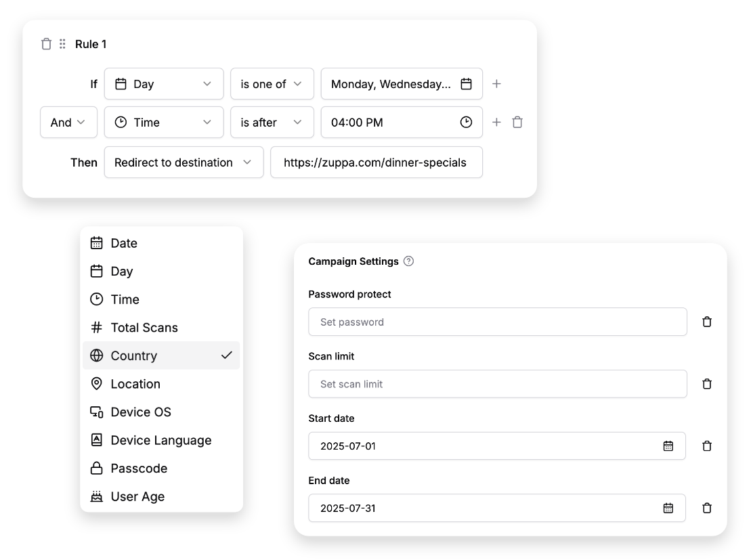The width and height of the screenshot is (751, 560).
Task: Click the Campaign Settings help icon
Action: pyautogui.click(x=408, y=261)
